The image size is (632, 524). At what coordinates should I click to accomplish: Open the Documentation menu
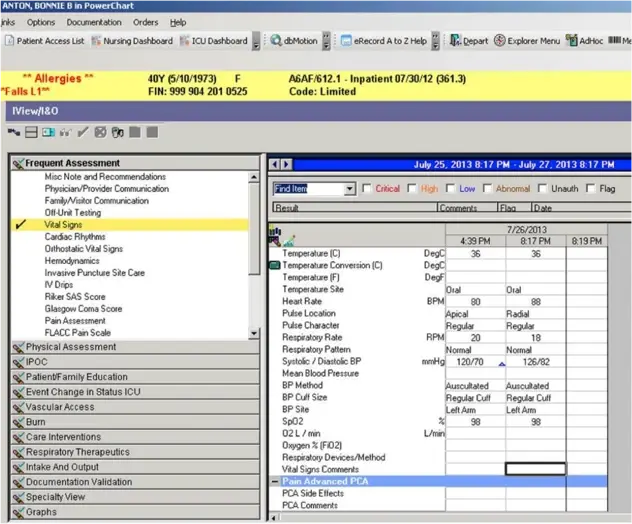coord(94,22)
